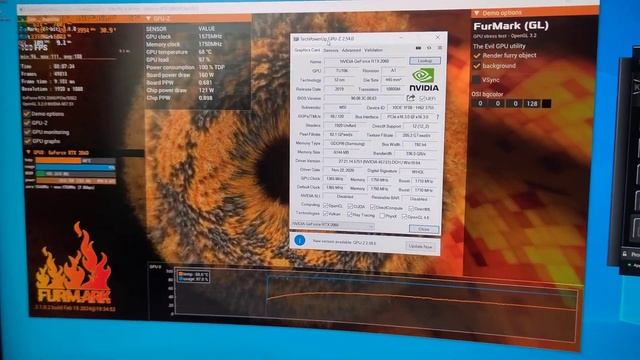Screen dimensions: 640x360
Task: Collapse the GPU-Z sensor panel in FurMark
Action: pos(149,18)
